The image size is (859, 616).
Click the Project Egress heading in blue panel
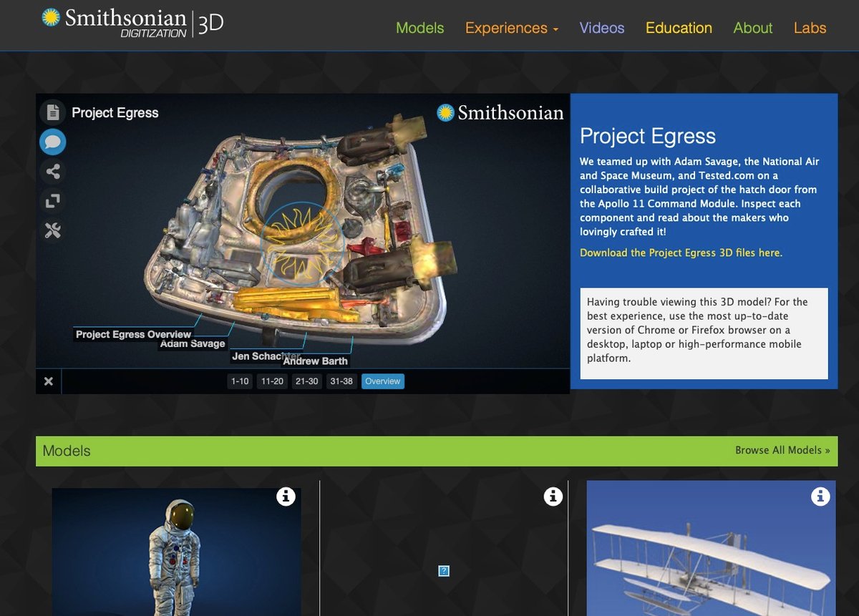pos(648,136)
